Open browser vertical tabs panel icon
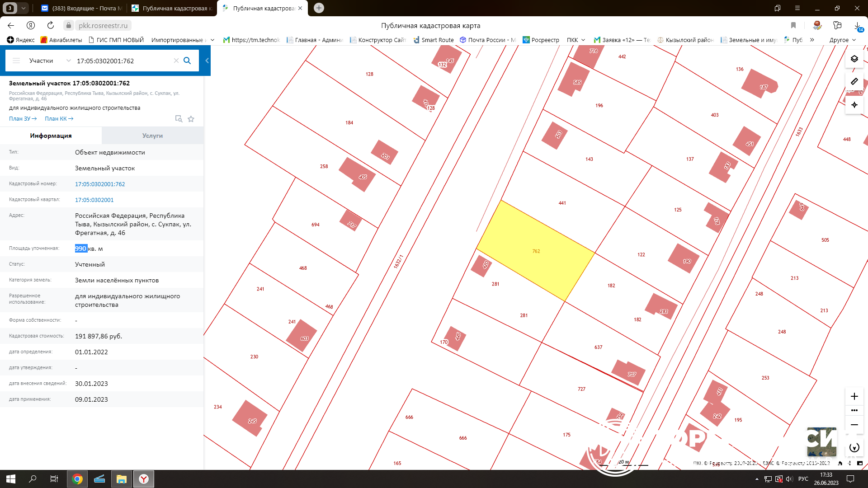The width and height of the screenshot is (868, 488). (x=777, y=8)
